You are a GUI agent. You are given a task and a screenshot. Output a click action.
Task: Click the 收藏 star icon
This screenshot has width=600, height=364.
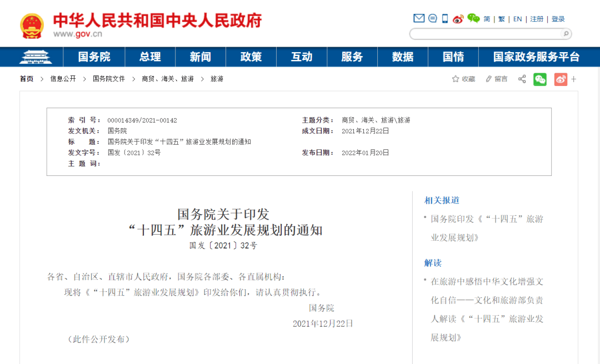coord(456,79)
